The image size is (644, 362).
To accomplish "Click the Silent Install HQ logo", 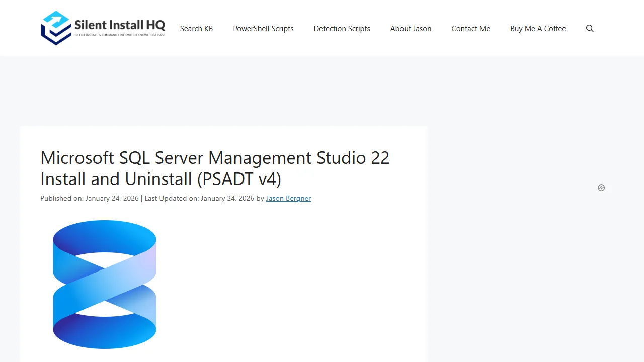I will click(x=103, y=28).
